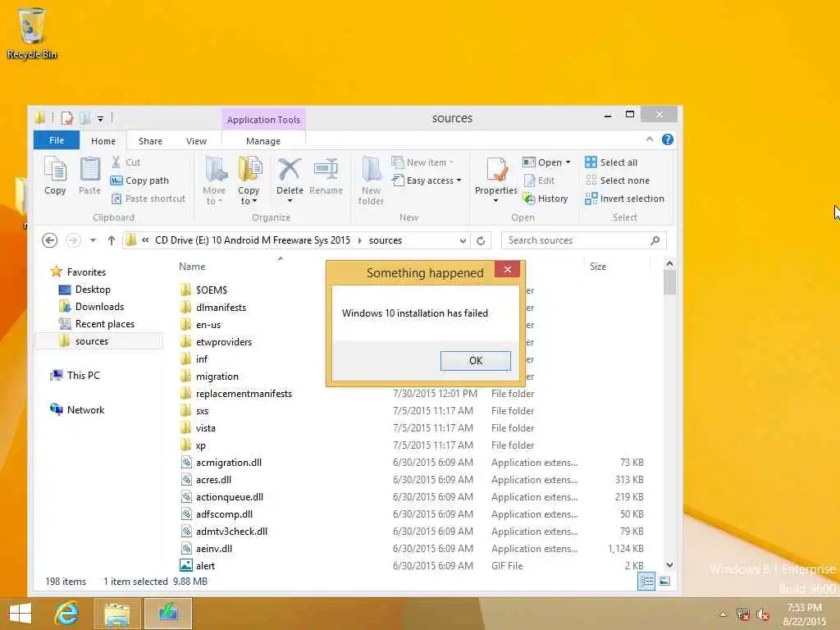
Task: Click Select all in ribbon
Action: (611, 162)
